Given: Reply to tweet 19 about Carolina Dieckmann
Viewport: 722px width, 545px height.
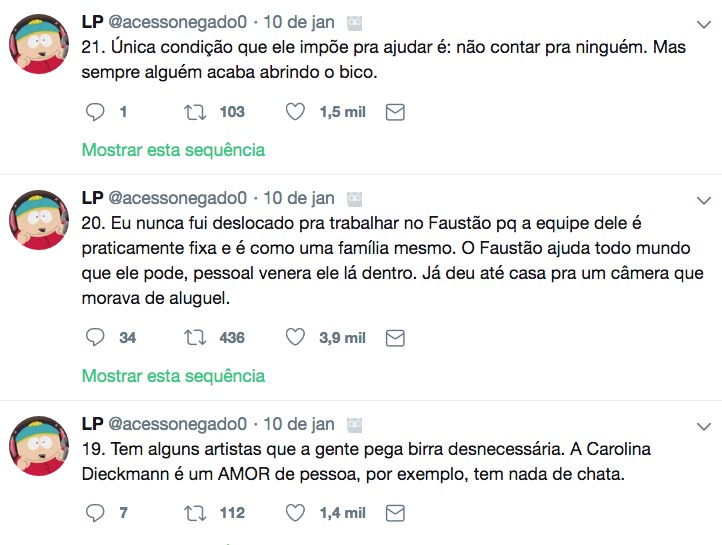Looking at the screenshot, I should (96, 513).
